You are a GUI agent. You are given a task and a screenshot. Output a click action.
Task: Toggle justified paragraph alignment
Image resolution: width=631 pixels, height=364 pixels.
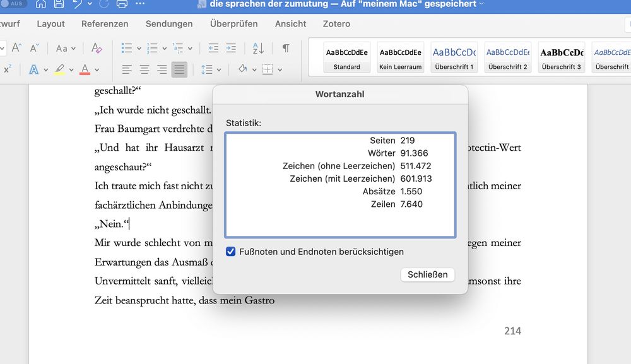click(179, 69)
